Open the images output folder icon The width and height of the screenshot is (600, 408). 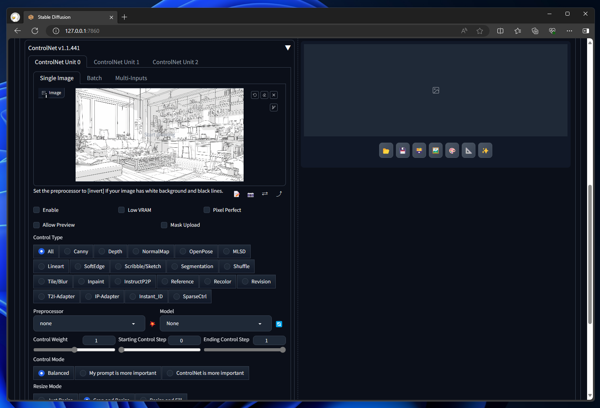(x=386, y=150)
